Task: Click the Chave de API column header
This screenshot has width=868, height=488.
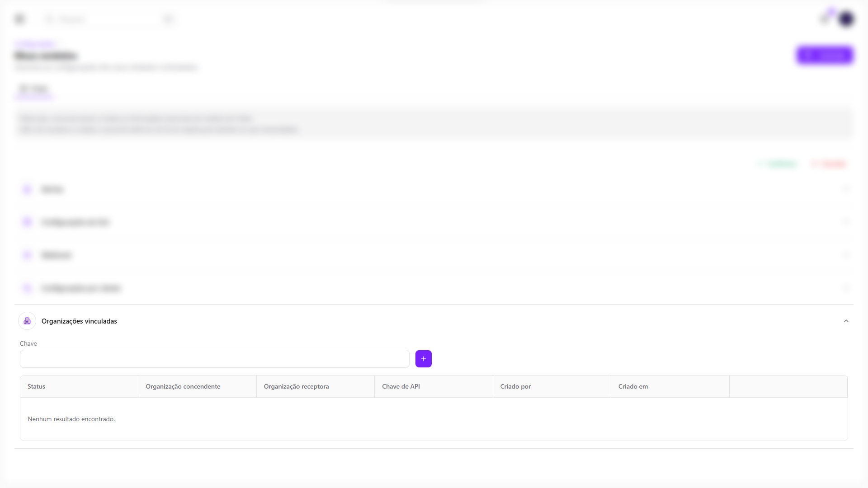Action: pos(401,386)
